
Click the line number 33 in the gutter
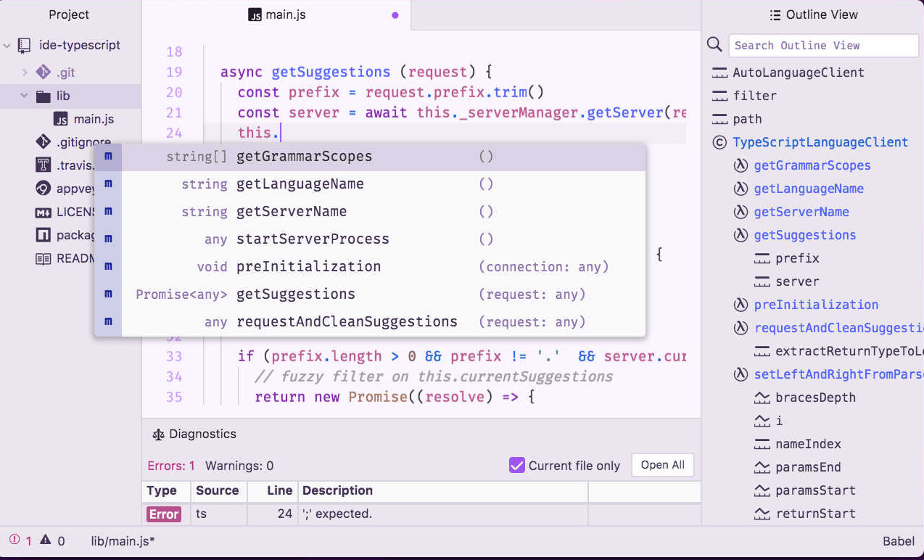[x=174, y=357]
